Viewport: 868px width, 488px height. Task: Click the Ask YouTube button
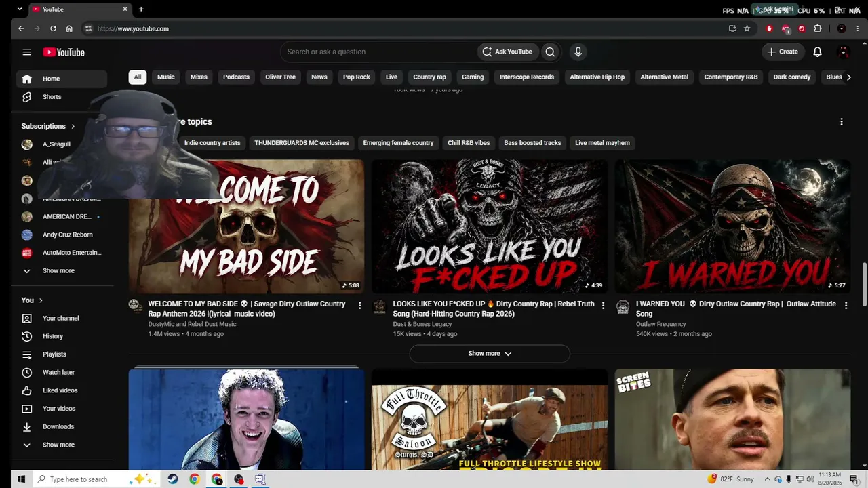coord(507,52)
